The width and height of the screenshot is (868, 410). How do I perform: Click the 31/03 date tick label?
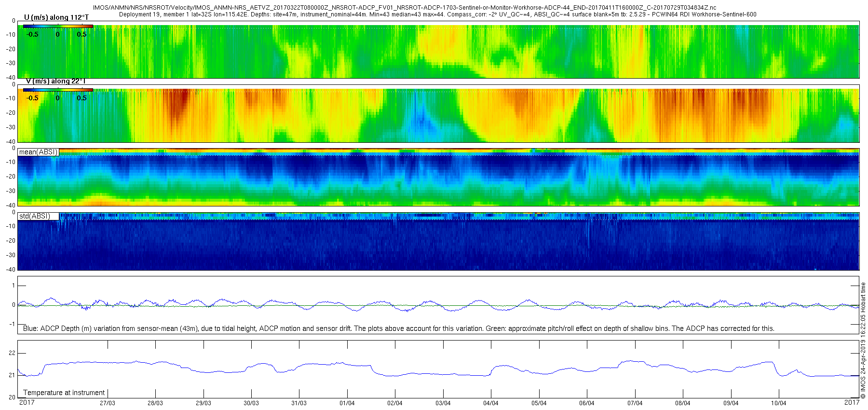299,403
